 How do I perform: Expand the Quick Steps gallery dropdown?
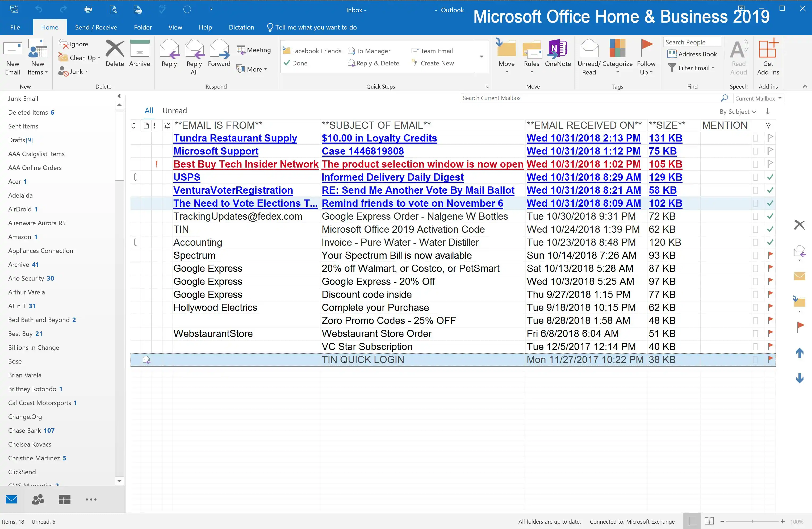pyautogui.click(x=482, y=57)
